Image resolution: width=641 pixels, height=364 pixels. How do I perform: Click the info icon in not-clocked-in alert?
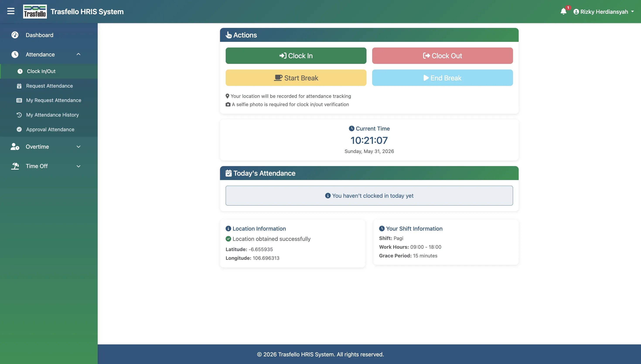tap(327, 196)
